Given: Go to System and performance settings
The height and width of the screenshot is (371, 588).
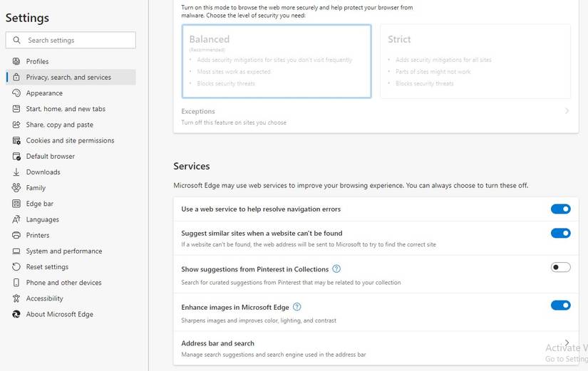Looking at the screenshot, I should click(63, 251).
